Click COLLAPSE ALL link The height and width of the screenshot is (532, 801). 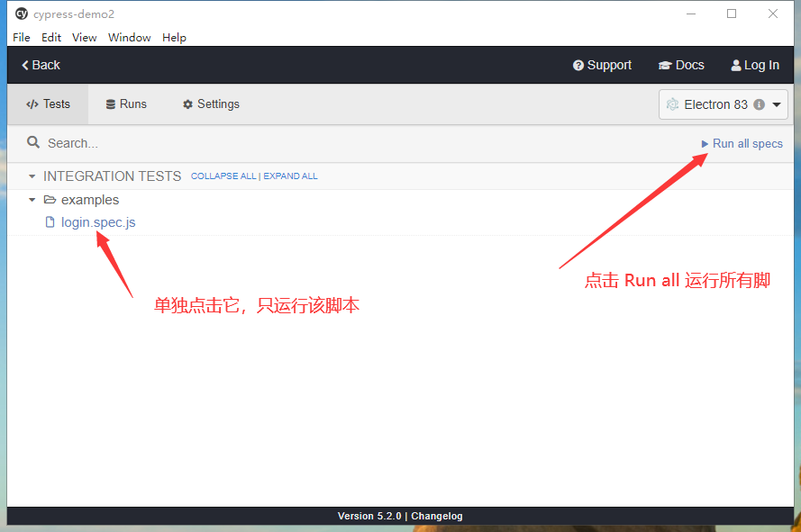pyautogui.click(x=223, y=176)
